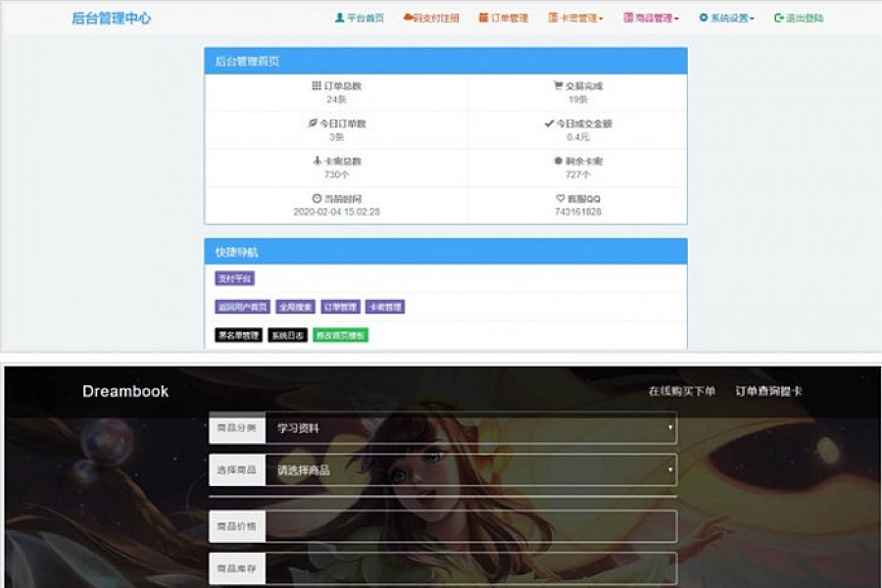Open the 选择商品 dropdown showing 请选择商品
This screenshot has height=588, width=882.
tap(471, 469)
